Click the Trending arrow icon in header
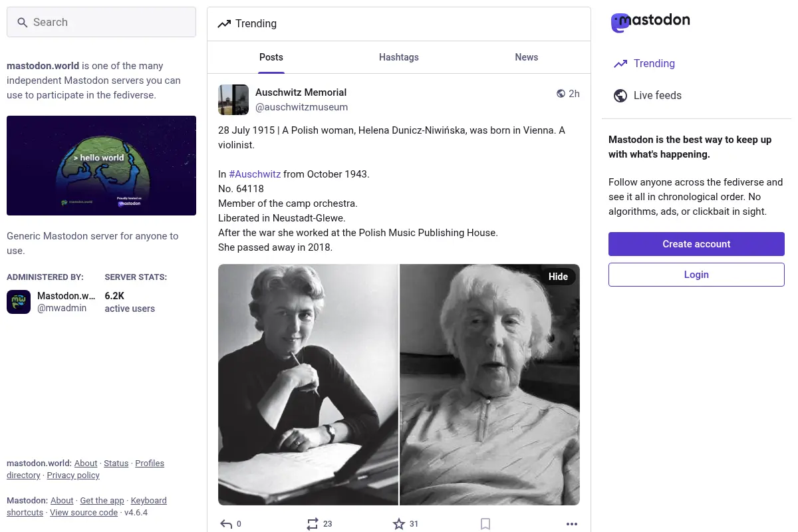Screen dimensions: 798x532 (224, 24)
